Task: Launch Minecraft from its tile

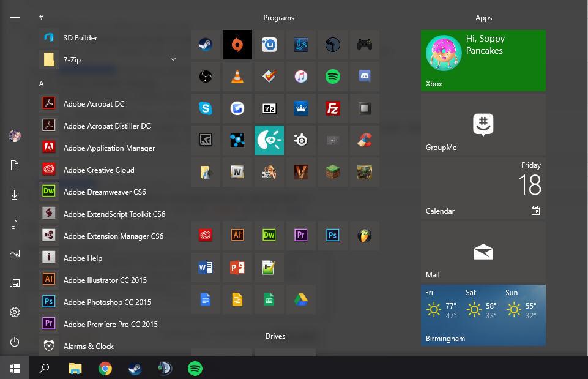Action: pyautogui.click(x=332, y=171)
